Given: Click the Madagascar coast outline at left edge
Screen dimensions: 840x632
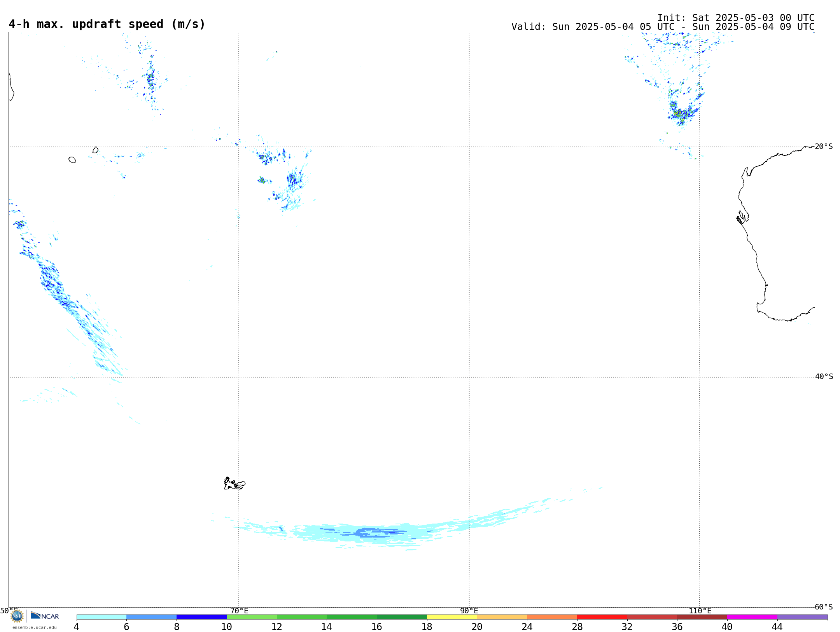Looking at the screenshot, I should point(11,87).
